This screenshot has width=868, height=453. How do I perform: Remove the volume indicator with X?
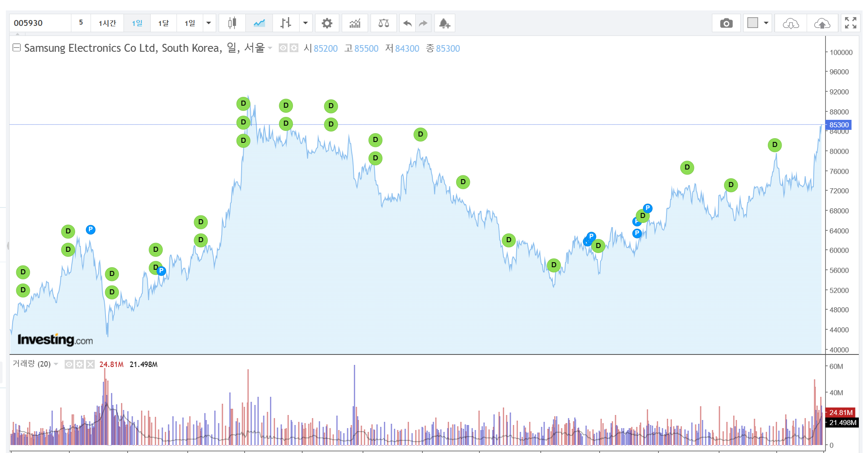coord(90,364)
